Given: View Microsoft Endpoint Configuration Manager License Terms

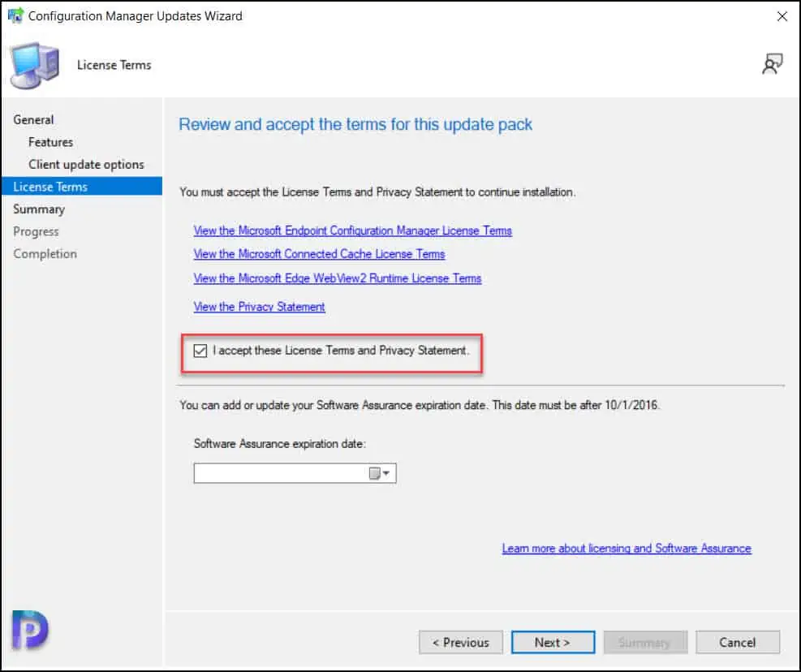Looking at the screenshot, I should [352, 230].
